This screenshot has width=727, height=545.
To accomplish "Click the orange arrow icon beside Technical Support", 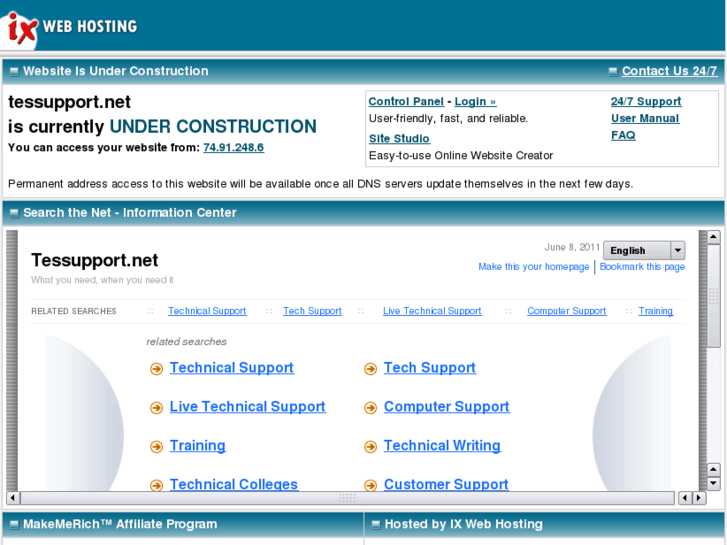I will (156, 369).
